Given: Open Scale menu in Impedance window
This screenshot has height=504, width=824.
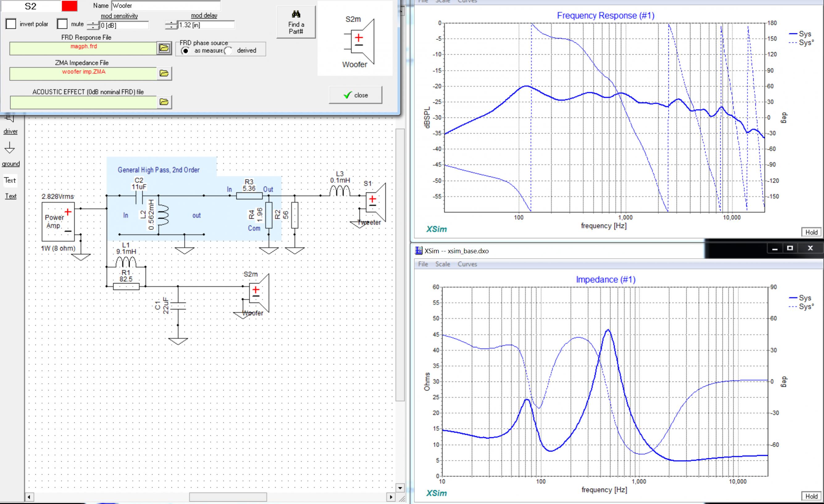Looking at the screenshot, I should 442,264.
